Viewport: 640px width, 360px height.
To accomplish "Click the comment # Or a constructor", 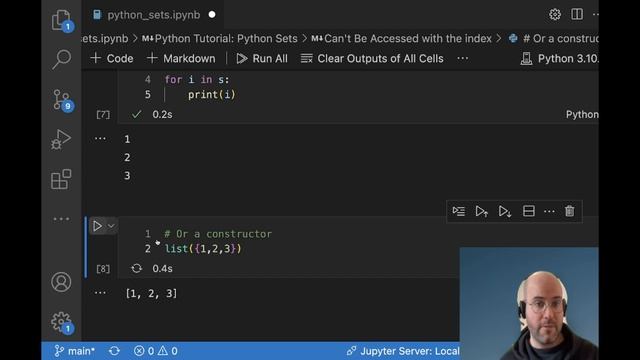I will (218, 234).
